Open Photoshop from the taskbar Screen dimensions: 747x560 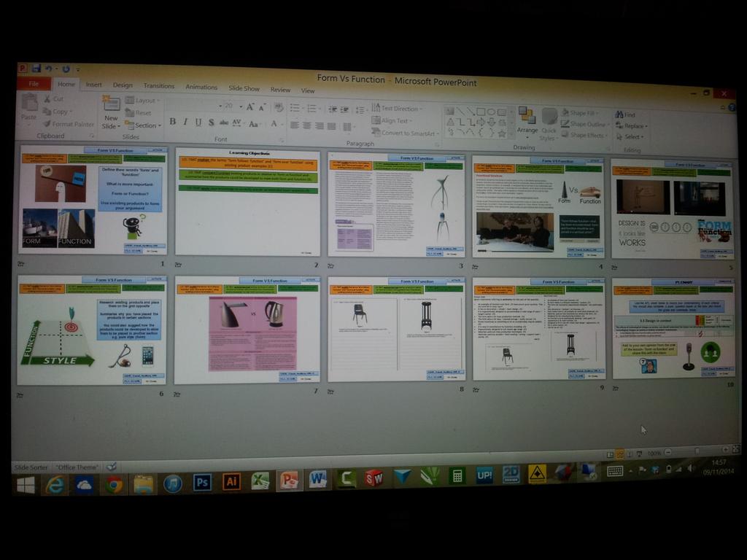point(202,482)
